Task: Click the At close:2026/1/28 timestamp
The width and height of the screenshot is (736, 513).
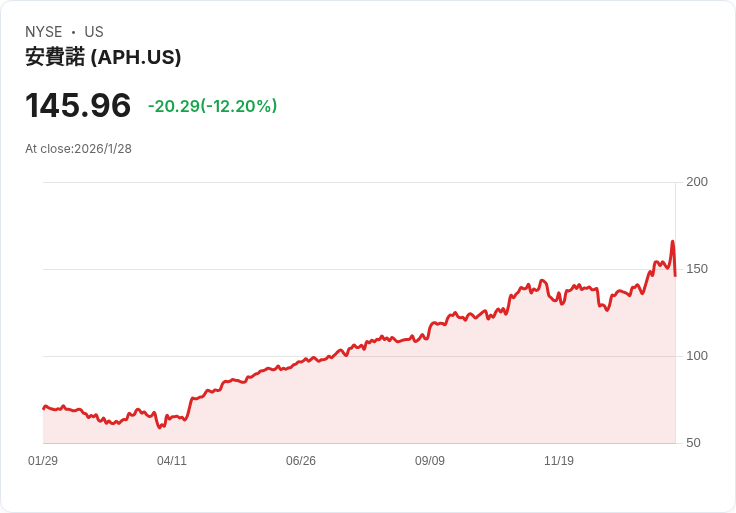Action: coord(78,149)
